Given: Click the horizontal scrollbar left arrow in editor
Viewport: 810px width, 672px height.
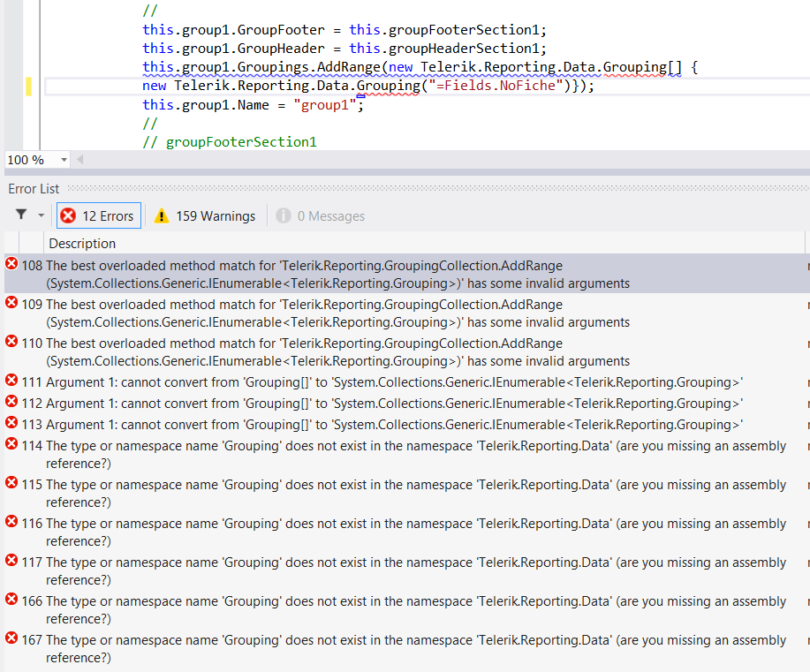Looking at the screenshot, I should 80,160.
